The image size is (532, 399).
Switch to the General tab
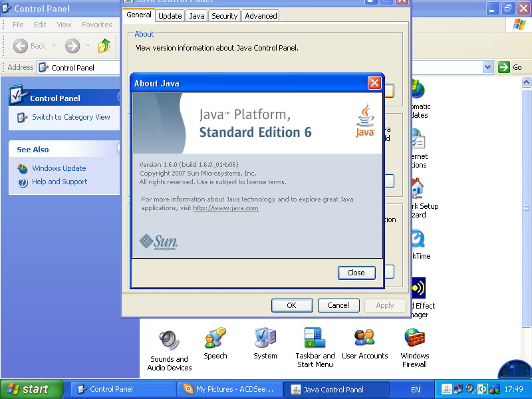(139, 15)
